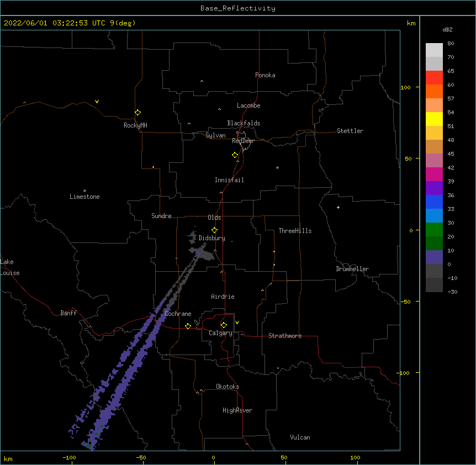Click the asterisk marker above Limestone
The width and height of the screenshot is (476, 465).
(84, 191)
